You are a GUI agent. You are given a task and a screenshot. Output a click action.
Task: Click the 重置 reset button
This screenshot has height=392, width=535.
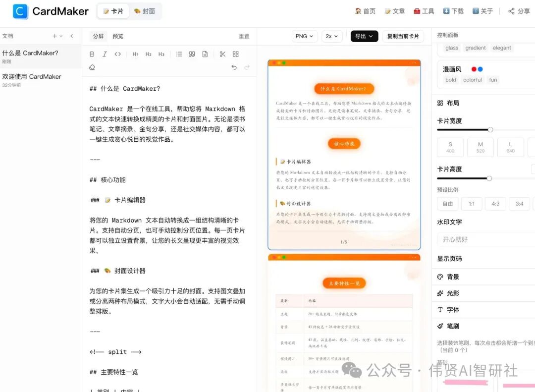click(244, 36)
